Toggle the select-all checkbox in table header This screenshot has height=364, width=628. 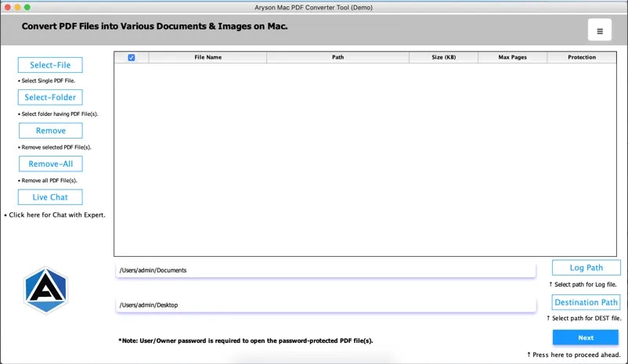tap(132, 57)
